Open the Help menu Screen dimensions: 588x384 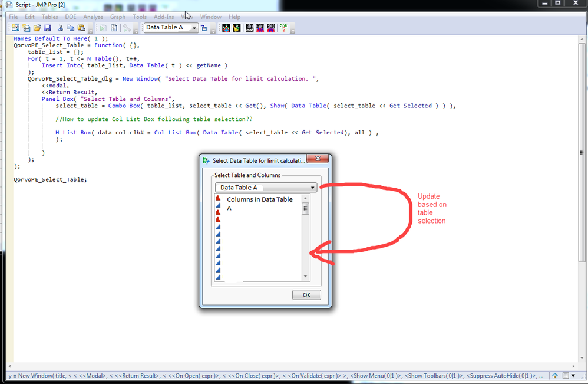234,17
